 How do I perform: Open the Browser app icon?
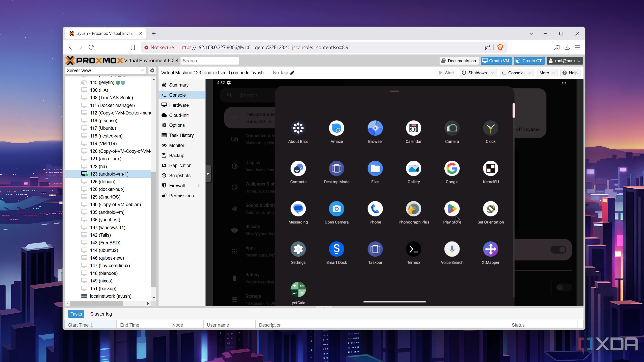pos(375,128)
